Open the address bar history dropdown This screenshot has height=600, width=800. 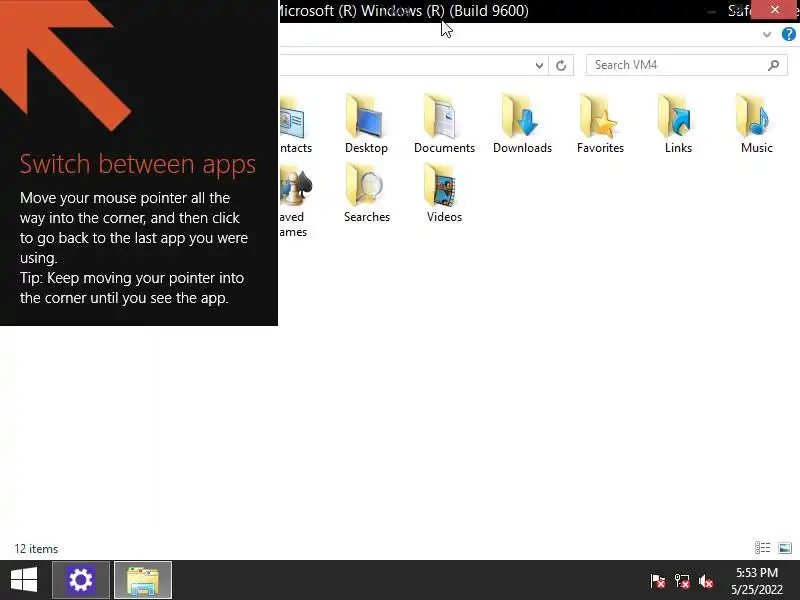pyautogui.click(x=539, y=65)
